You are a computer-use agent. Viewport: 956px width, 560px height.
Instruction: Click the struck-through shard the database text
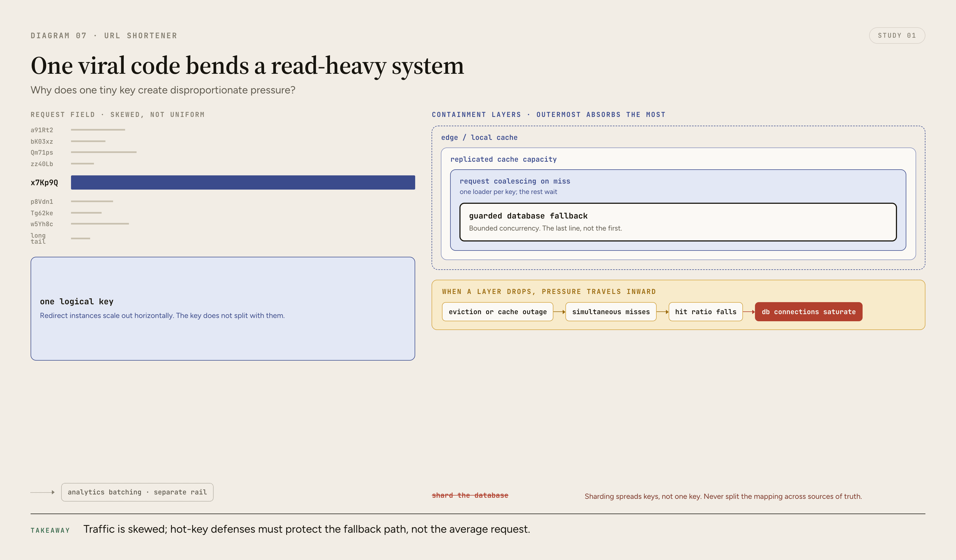pyautogui.click(x=470, y=495)
